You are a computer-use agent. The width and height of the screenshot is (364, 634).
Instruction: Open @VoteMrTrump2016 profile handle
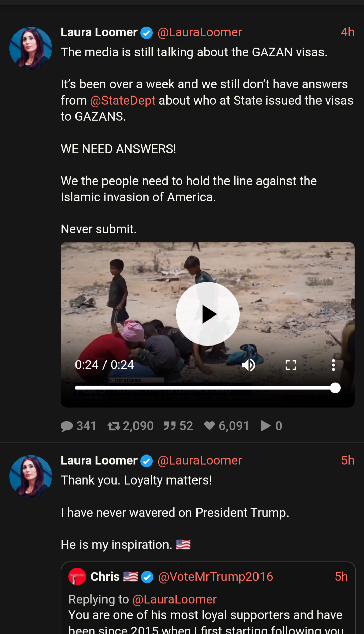point(216,577)
